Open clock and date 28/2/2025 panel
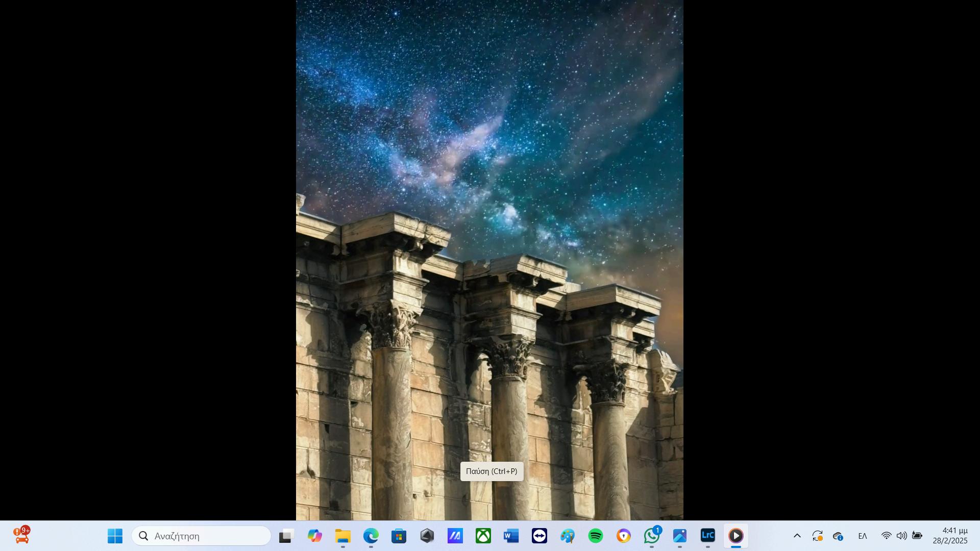 coord(950,536)
